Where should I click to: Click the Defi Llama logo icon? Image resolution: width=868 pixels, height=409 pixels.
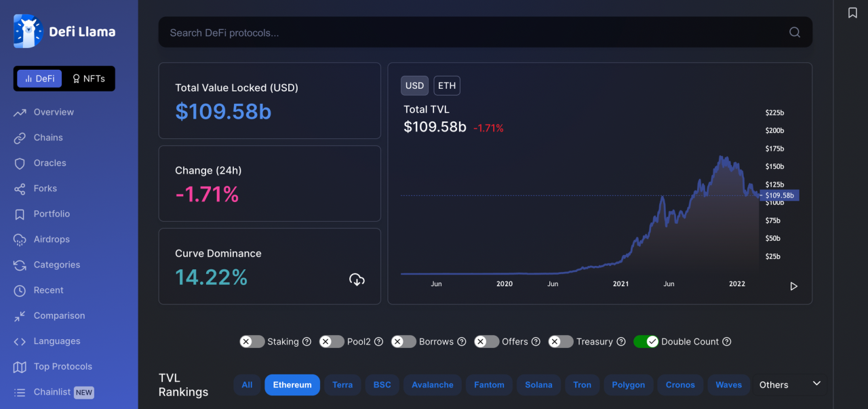(28, 31)
